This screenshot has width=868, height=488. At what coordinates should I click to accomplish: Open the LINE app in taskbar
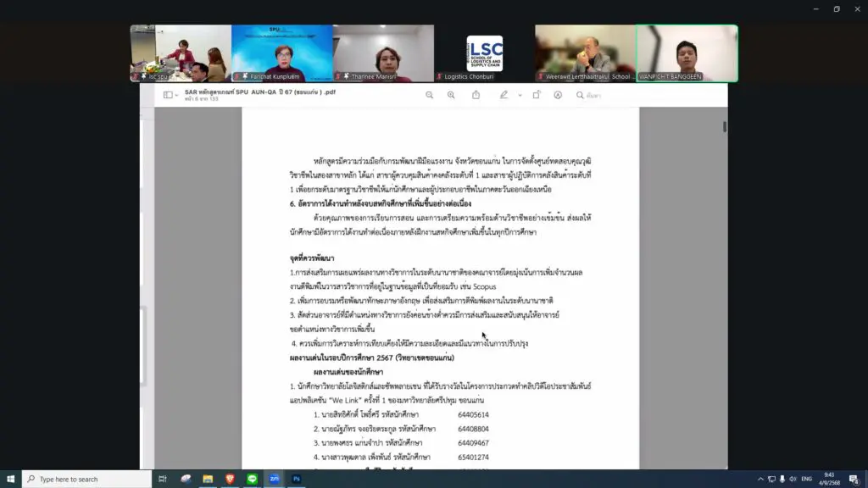[253, 479]
